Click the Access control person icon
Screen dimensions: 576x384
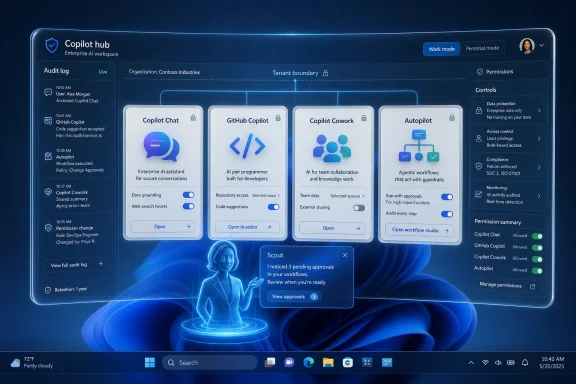coord(479,139)
